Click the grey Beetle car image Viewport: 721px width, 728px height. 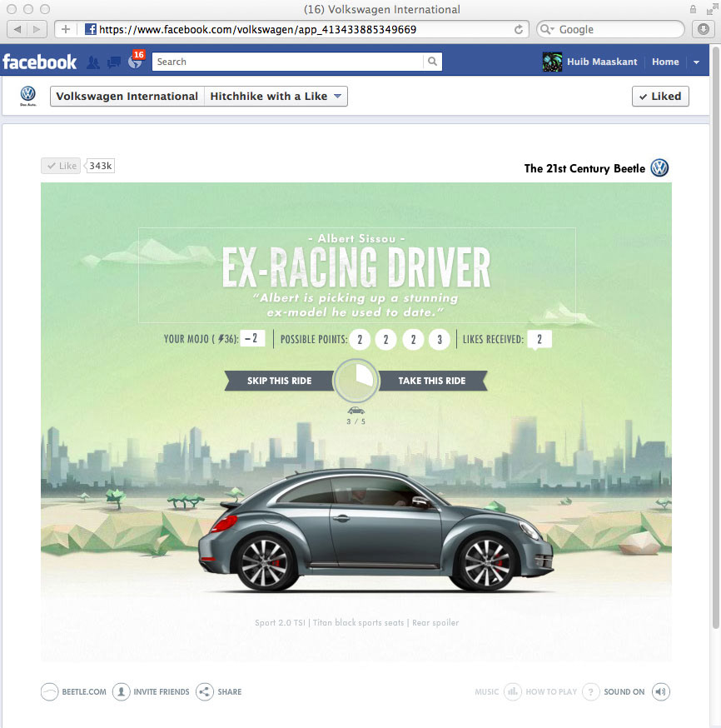(375, 531)
